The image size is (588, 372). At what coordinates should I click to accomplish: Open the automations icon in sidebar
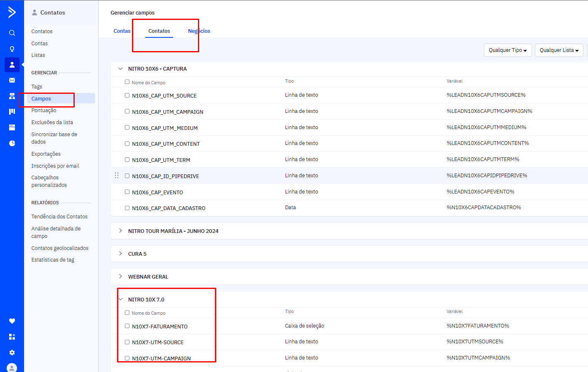click(x=12, y=96)
